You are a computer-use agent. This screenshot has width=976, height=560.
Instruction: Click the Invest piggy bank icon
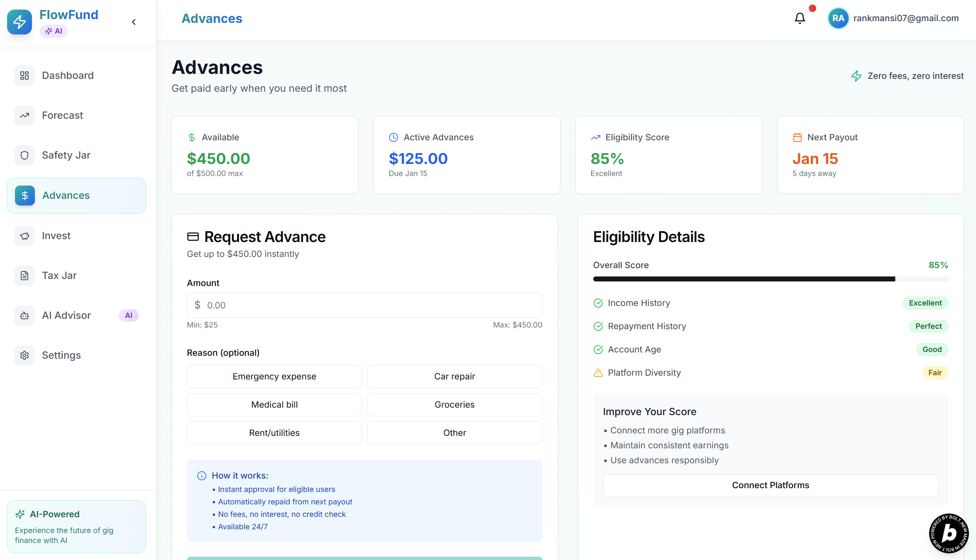24,236
